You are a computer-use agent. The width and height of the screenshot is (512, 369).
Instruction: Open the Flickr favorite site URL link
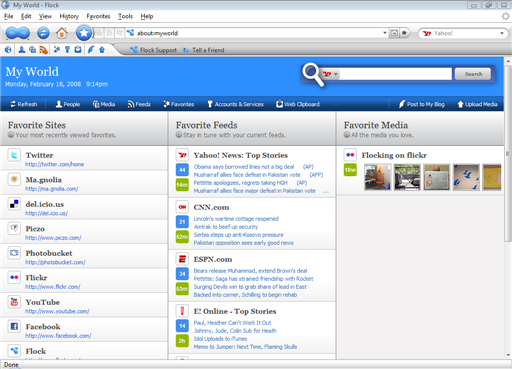point(53,287)
